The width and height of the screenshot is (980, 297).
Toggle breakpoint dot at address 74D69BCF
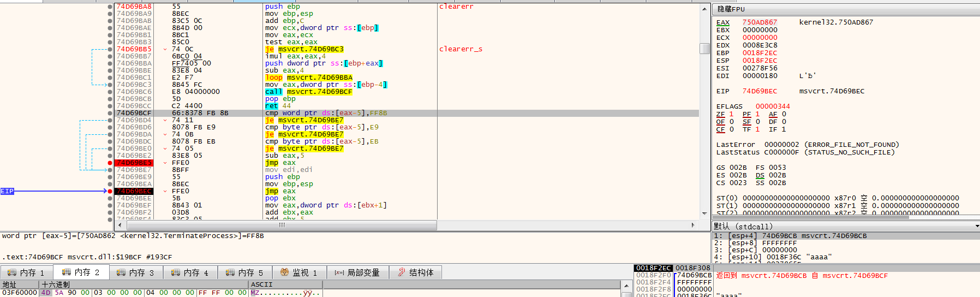point(110,113)
